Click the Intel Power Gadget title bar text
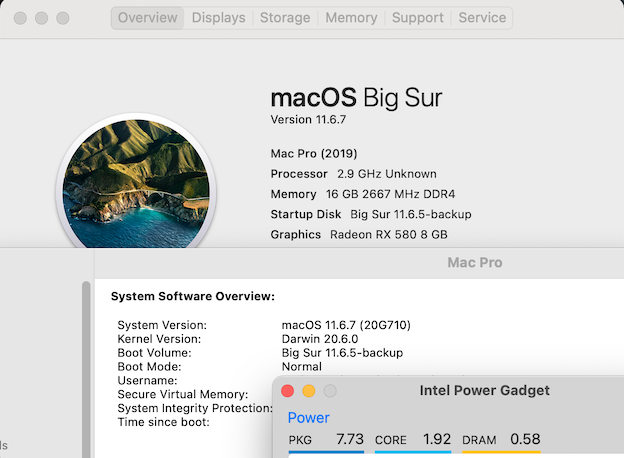Viewport: 624px width, 458px height. pos(485,390)
